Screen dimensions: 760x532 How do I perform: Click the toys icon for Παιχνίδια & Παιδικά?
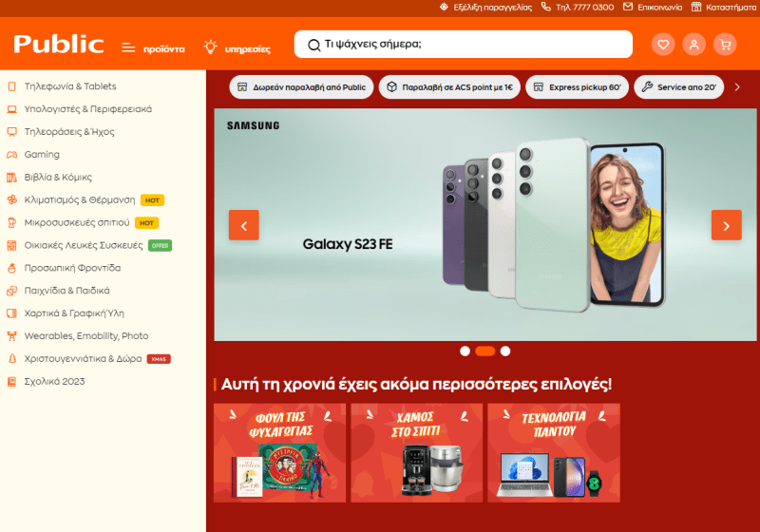click(x=12, y=291)
